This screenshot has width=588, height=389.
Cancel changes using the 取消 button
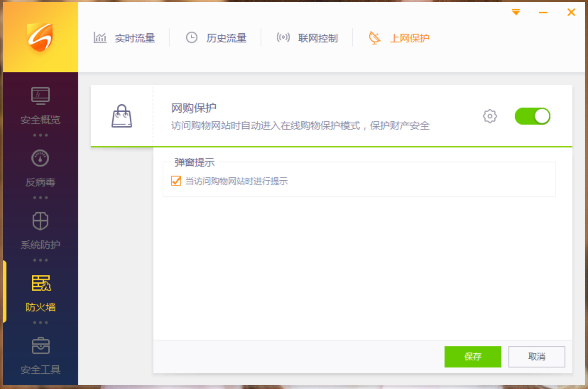pyautogui.click(x=537, y=356)
